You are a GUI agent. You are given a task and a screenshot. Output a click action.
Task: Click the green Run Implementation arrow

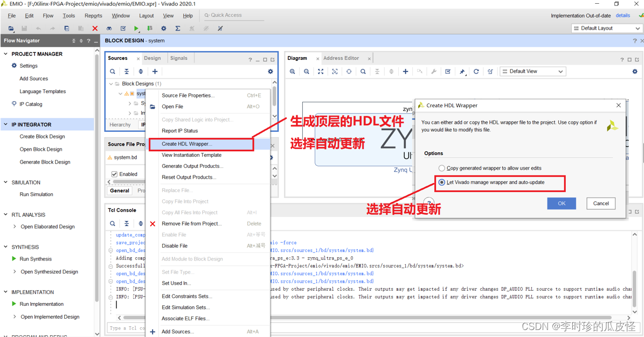tap(15, 304)
